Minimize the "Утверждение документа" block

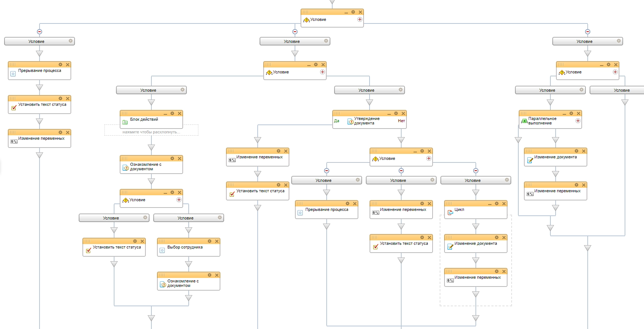[x=389, y=114]
